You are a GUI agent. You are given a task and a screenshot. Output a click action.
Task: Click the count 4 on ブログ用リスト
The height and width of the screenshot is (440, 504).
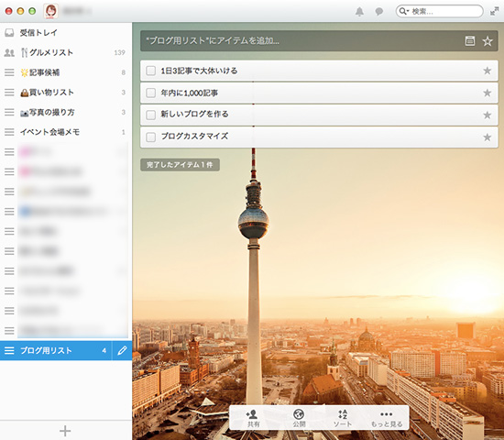[104, 350]
